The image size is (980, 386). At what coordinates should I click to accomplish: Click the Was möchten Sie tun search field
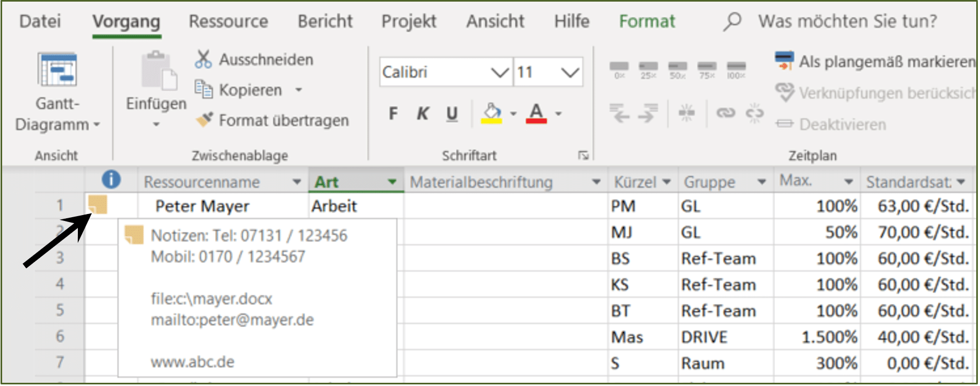click(847, 21)
